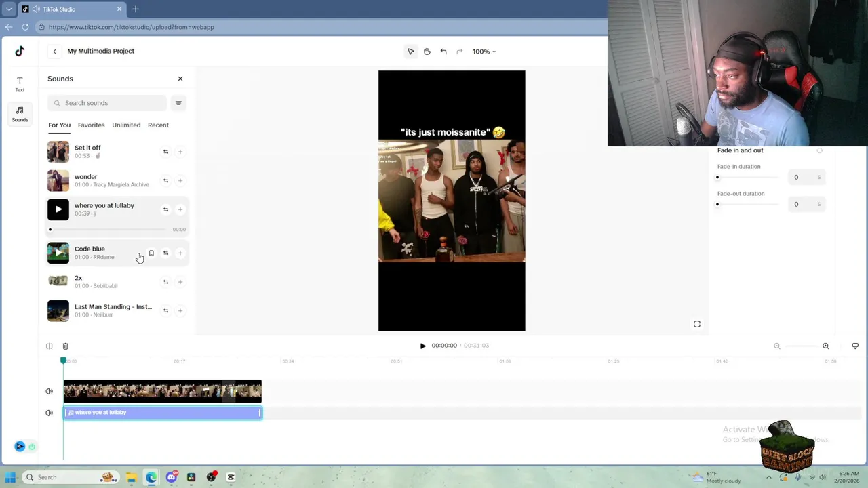Select the 'where you at lullaby' audio clip

(163, 413)
